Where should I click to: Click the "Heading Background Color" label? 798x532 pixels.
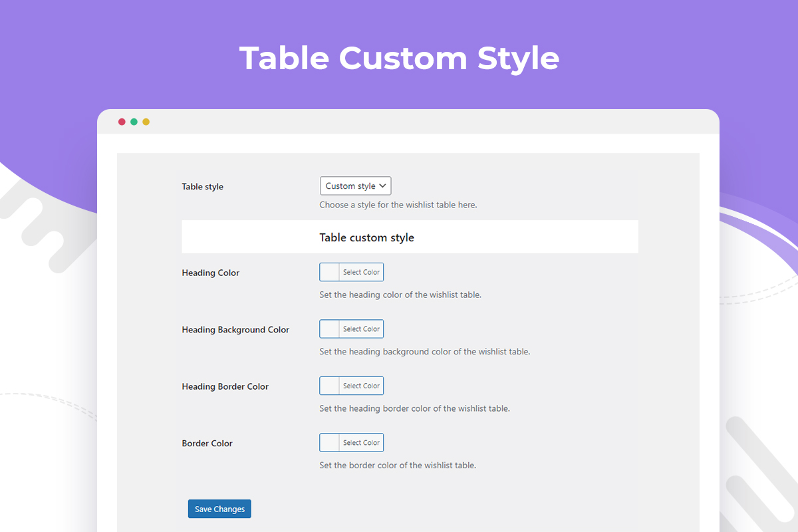235,330
